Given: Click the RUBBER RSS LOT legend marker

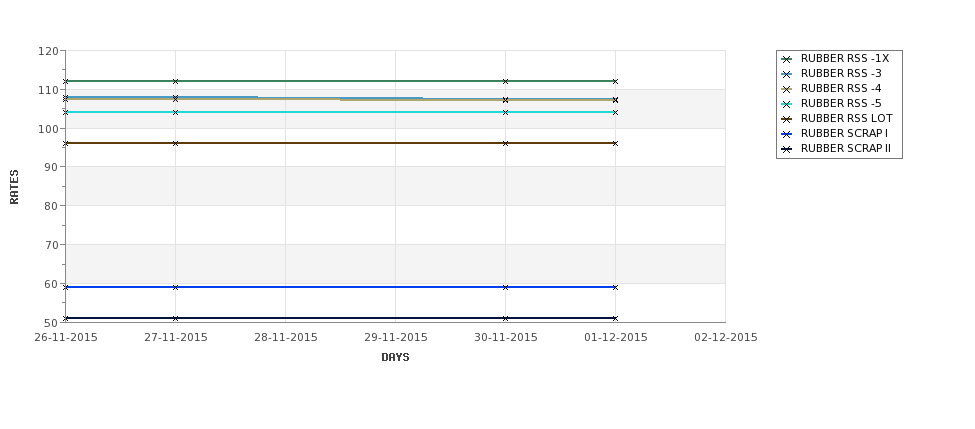Looking at the screenshot, I should (787, 119).
